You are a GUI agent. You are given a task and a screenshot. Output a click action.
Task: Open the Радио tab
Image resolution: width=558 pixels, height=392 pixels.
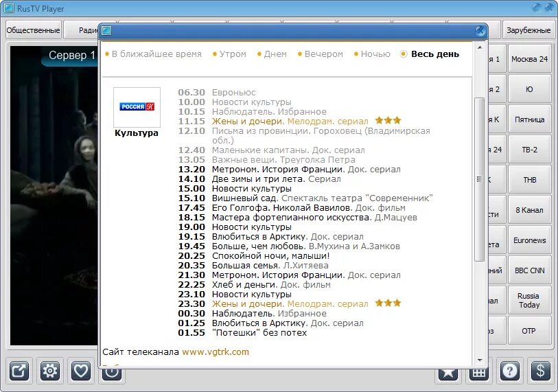pos(82,30)
